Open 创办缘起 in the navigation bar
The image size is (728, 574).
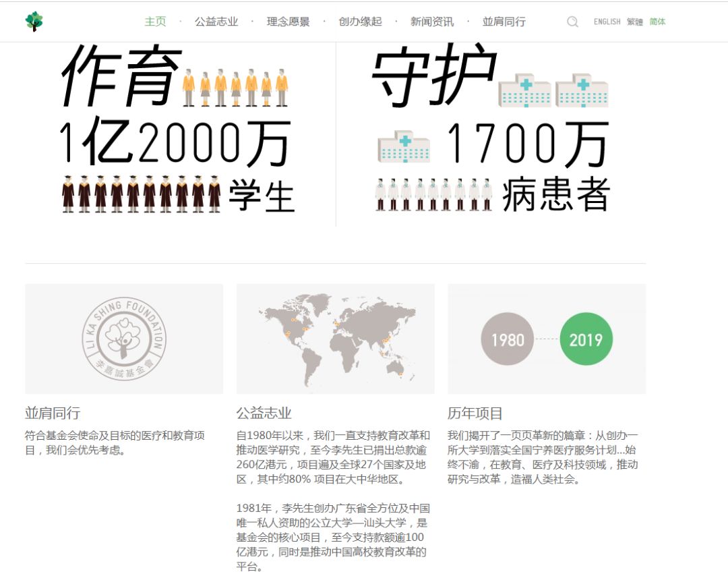point(360,22)
